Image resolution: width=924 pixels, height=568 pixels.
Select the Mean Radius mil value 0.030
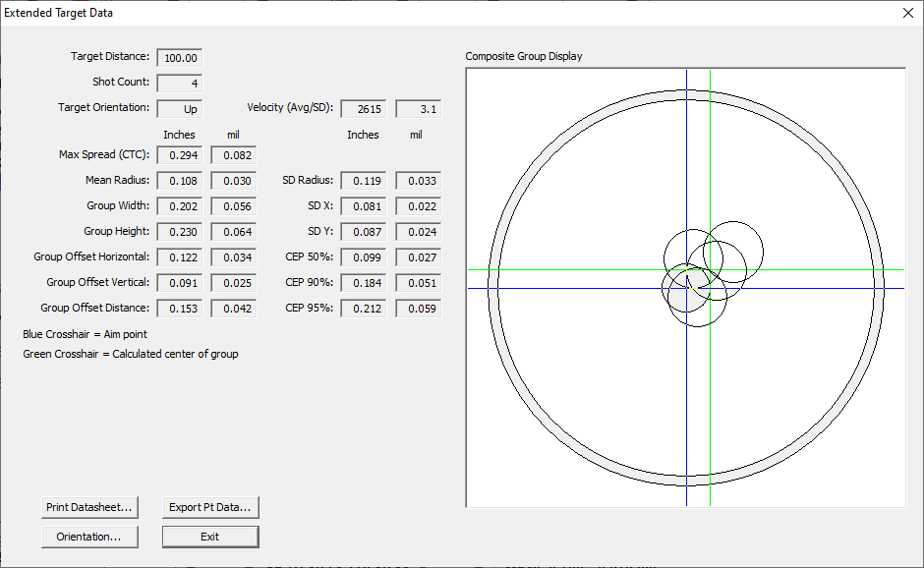[233, 181]
